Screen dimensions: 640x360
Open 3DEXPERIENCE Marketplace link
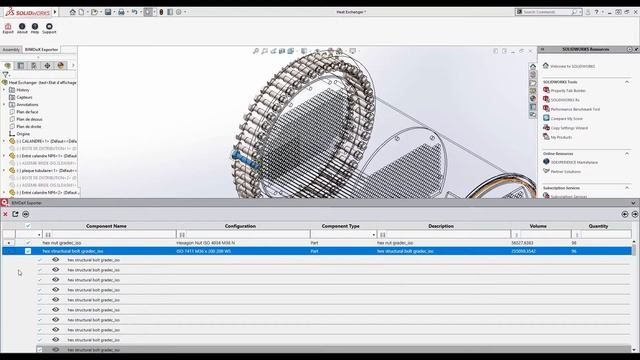pyautogui.click(x=574, y=162)
